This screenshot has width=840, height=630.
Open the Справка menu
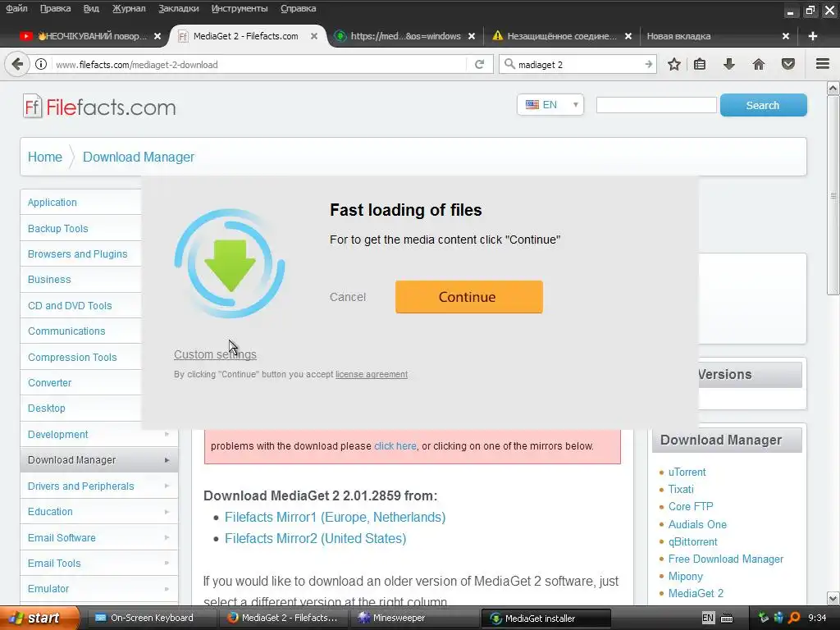tap(299, 8)
